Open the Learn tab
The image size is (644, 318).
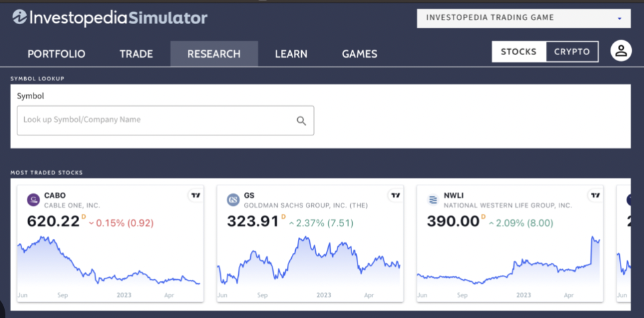coord(291,54)
